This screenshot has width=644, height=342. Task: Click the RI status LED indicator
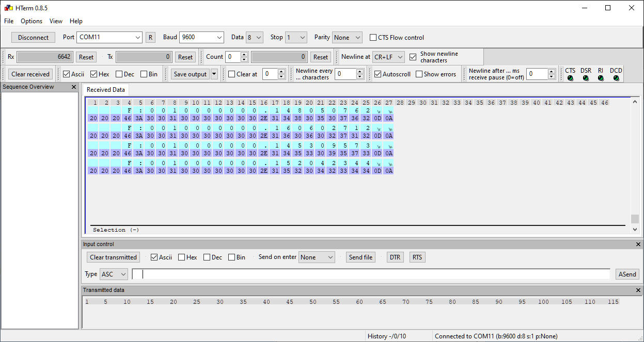click(601, 78)
